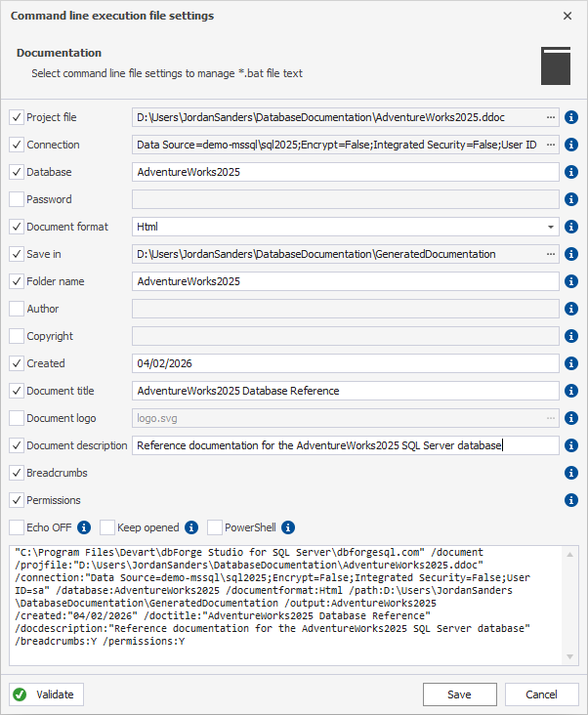Click info icon beside PowerShell

(x=288, y=527)
